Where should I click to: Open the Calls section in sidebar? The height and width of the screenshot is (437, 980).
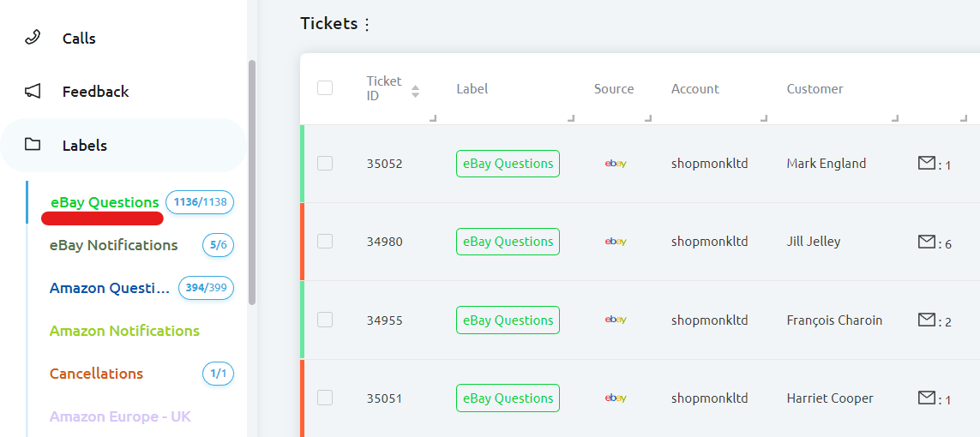tap(79, 39)
